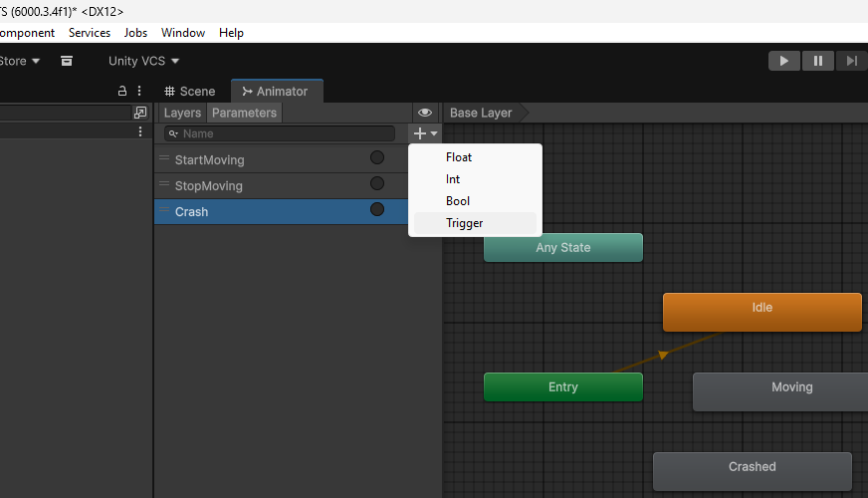This screenshot has height=498, width=868.
Task: Click the Step frame button
Action: tap(851, 61)
